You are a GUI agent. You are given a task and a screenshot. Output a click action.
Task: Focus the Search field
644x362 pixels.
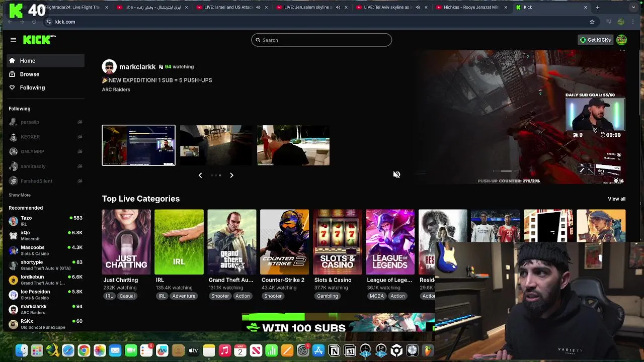click(321, 40)
